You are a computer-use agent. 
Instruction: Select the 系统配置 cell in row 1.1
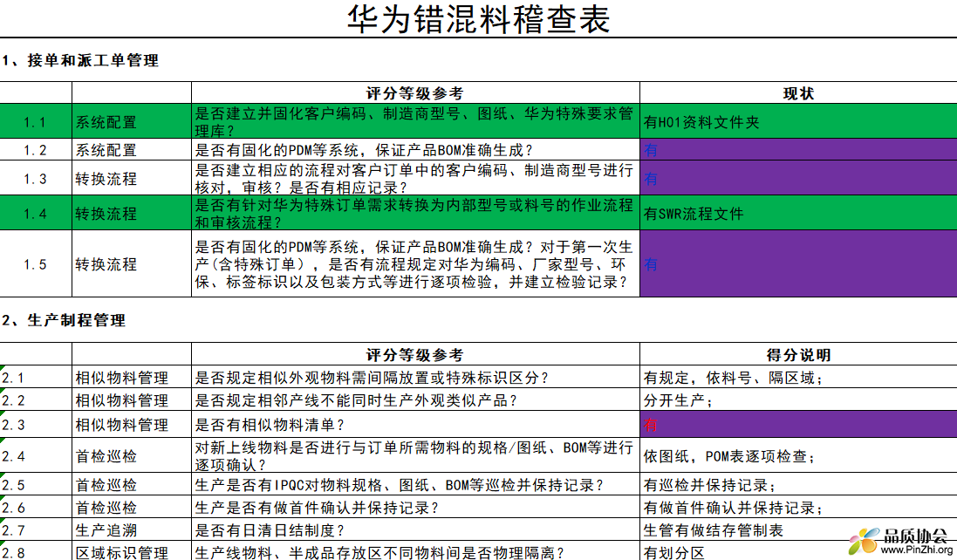click(x=131, y=121)
